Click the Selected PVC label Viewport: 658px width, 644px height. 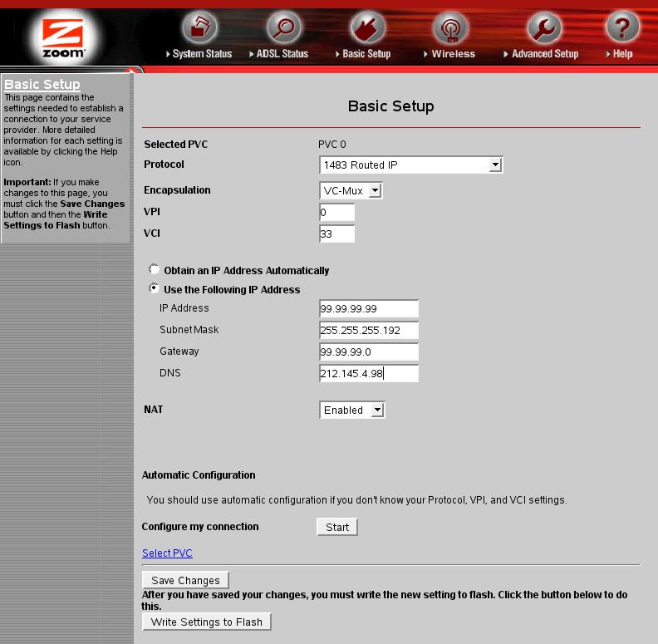(x=176, y=145)
